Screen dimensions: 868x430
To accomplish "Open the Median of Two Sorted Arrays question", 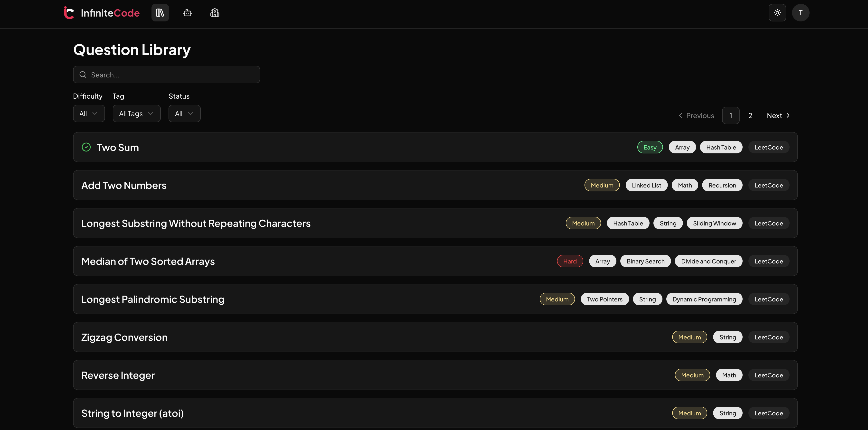I will tap(148, 261).
